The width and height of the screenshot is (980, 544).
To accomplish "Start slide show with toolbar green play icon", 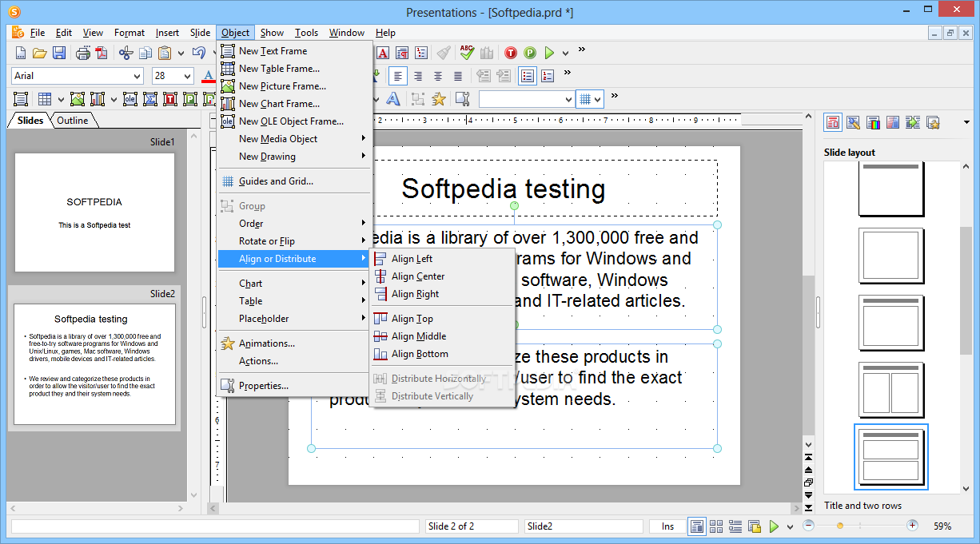I will [549, 53].
